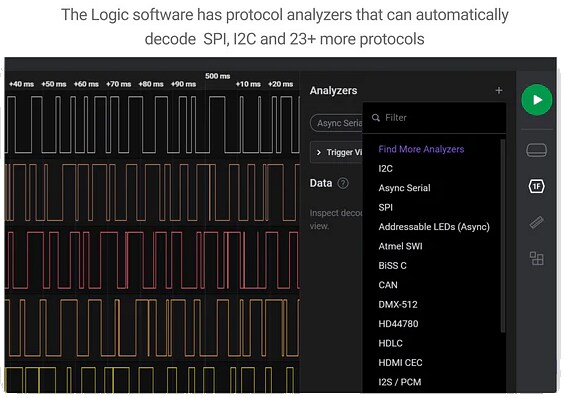
Task: Select the SPI analyzer
Action: [x=385, y=207]
